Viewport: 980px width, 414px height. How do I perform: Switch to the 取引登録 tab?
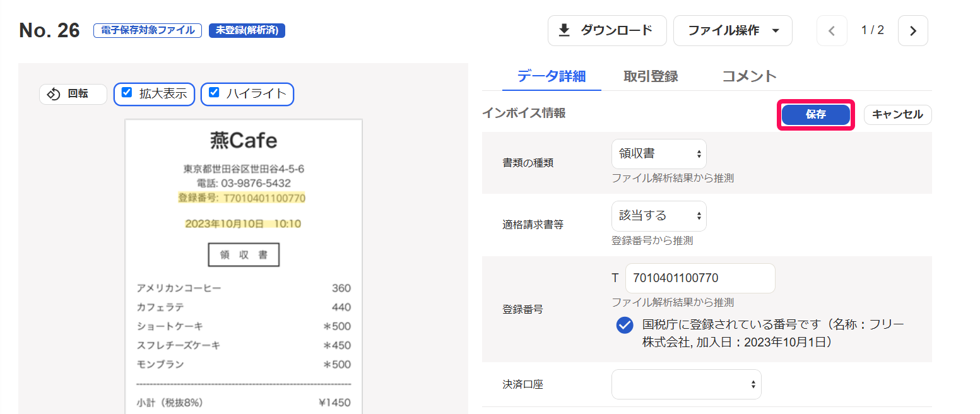click(651, 77)
